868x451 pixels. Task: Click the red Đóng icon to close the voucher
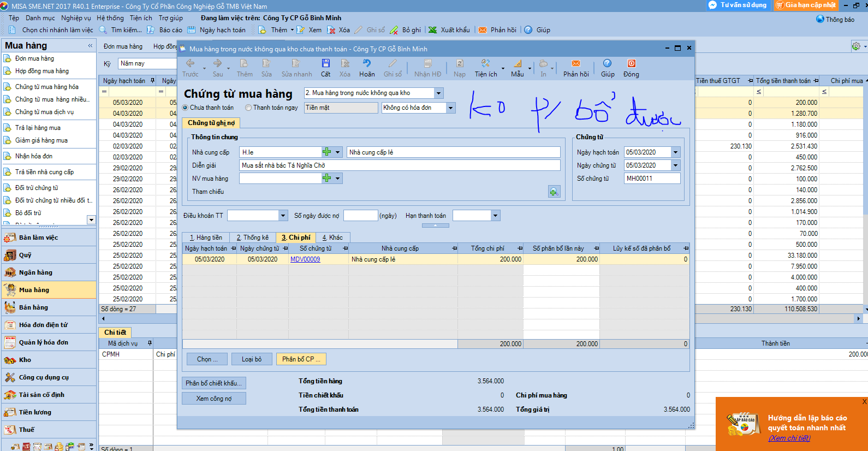coord(631,64)
